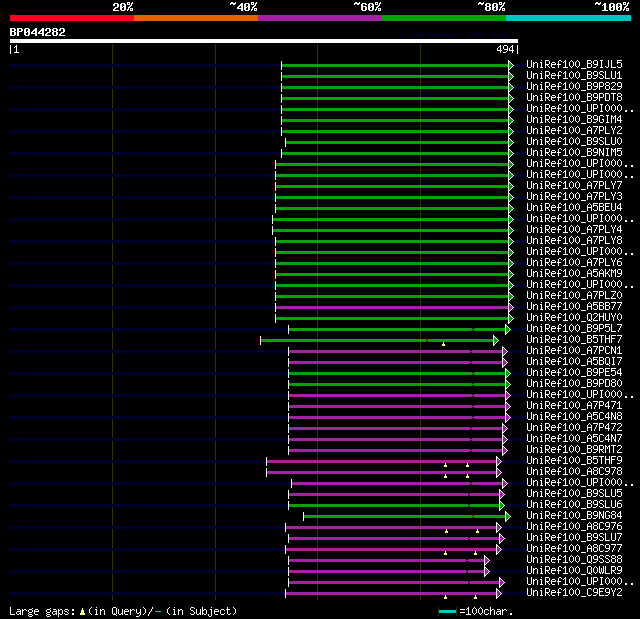Image resolution: width=640 pixels, height=619 pixels.
Task: Click UniRef100_A5BQI7 label
Action: (x=574, y=362)
